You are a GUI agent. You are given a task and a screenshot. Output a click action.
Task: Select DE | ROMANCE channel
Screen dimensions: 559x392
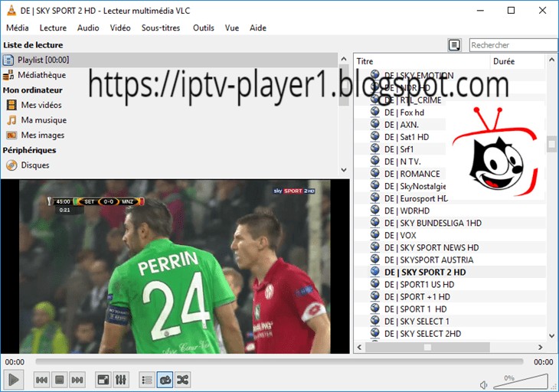(x=412, y=174)
